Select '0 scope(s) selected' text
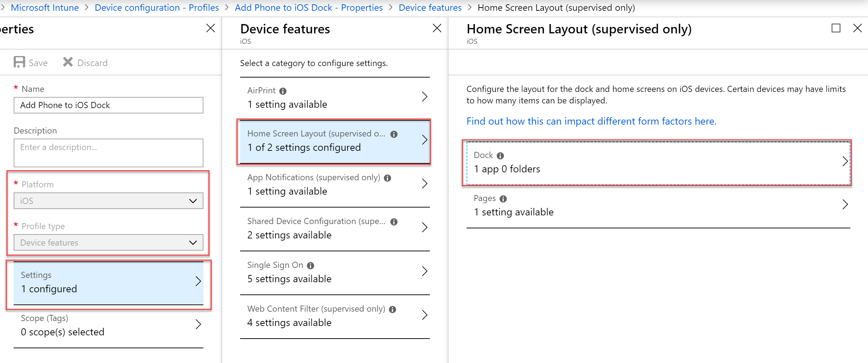The width and height of the screenshot is (868, 363). [63, 332]
